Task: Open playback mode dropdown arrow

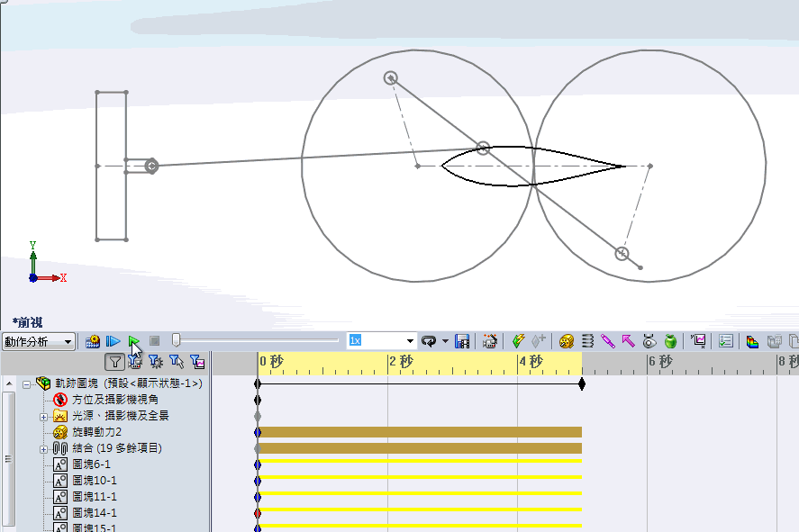Action: click(x=445, y=341)
